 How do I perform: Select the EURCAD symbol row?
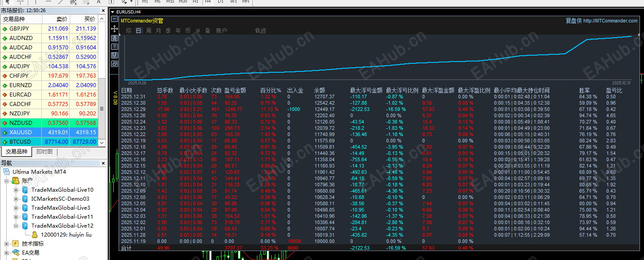[49, 95]
